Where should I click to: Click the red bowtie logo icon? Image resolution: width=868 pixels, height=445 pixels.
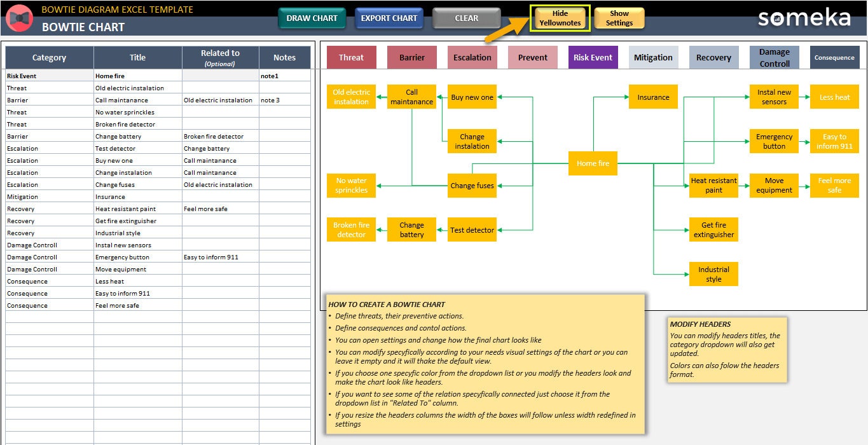click(19, 18)
